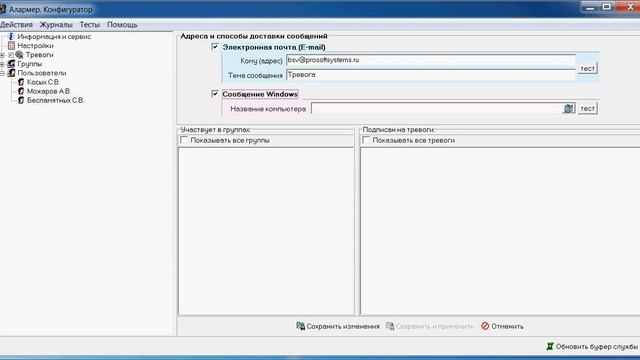This screenshot has width=640, height=360.
Task: Minimize the Алармер window
Action: (590, 7)
